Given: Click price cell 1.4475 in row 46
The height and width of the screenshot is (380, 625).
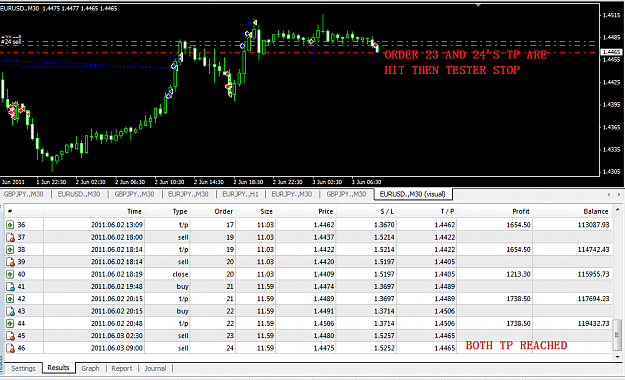Looking at the screenshot, I should tap(324, 348).
